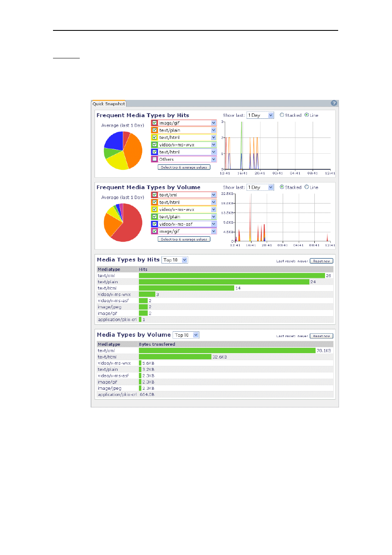This screenshot has height=555, width=392.
Task: Toggle video/x-ms-wvx checkbox in Volume section
Action: tap(154, 209)
